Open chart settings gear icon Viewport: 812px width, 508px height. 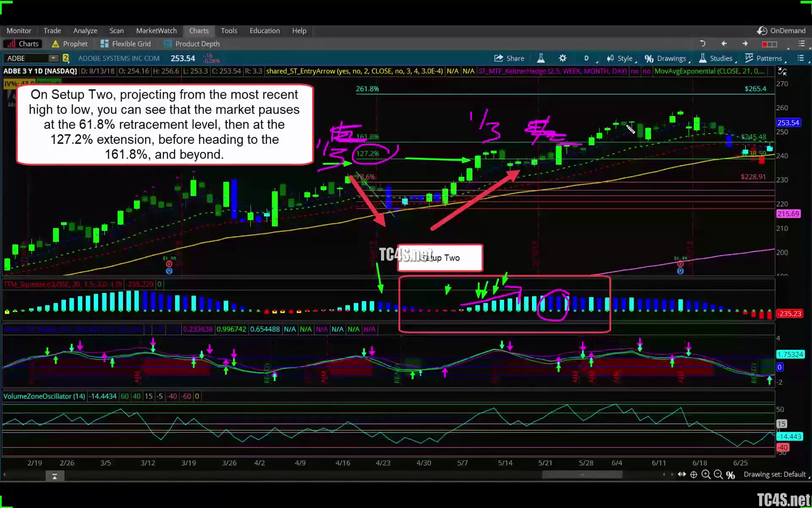click(x=562, y=58)
